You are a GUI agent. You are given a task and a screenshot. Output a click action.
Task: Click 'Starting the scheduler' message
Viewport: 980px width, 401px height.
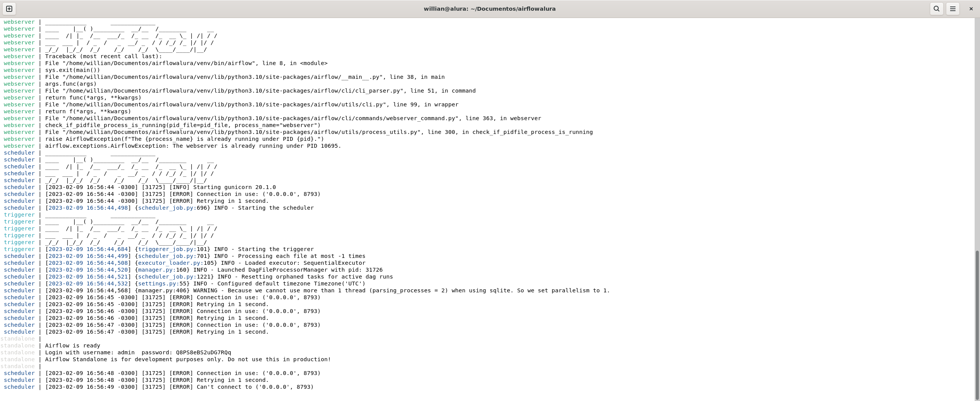[276, 208]
